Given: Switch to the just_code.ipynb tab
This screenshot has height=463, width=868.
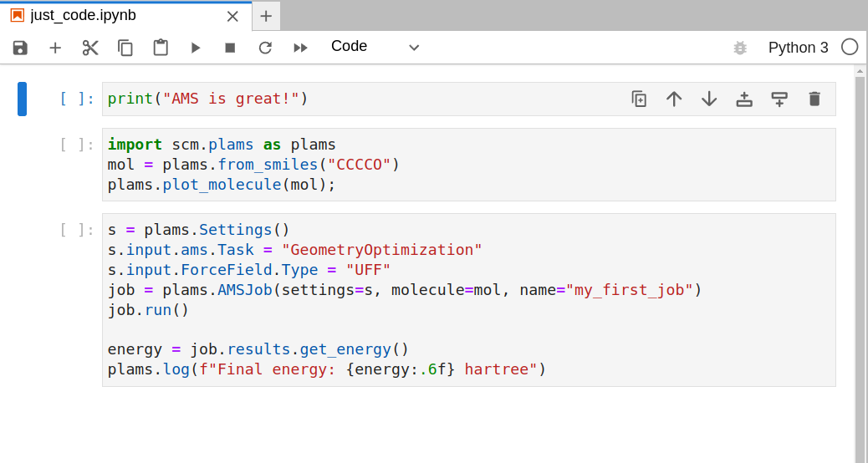Looking at the screenshot, I should (84, 16).
